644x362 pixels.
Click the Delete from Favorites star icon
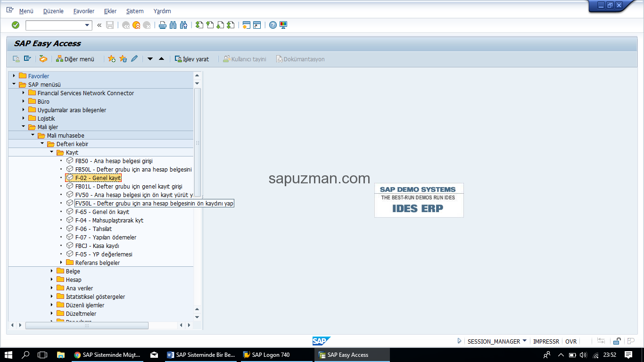[x=123, y=58]
